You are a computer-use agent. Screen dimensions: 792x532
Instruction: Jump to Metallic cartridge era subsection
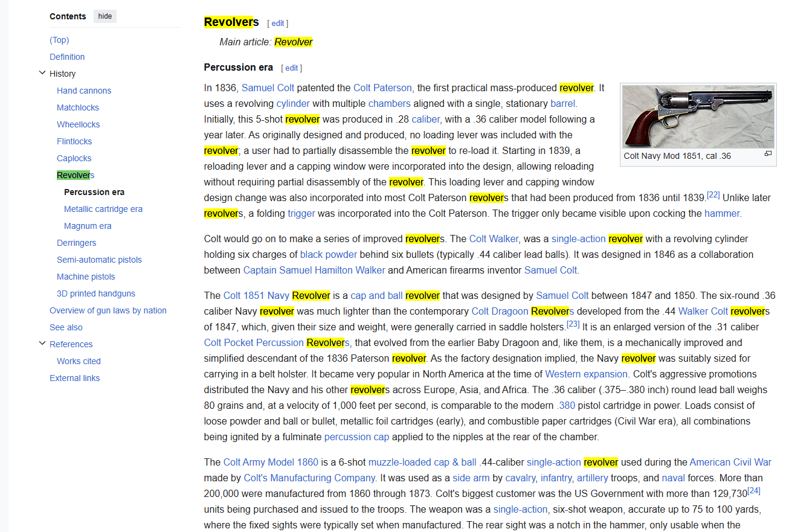103,209
